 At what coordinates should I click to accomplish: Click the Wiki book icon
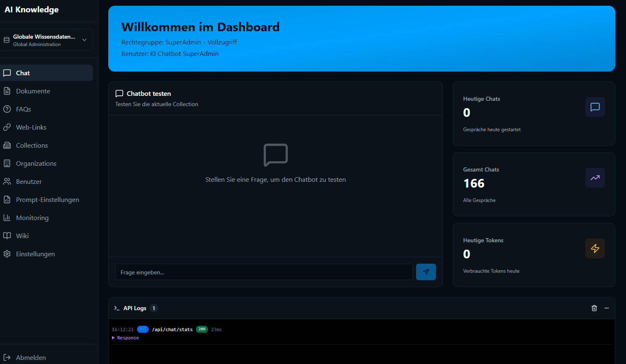click(7, 236)
